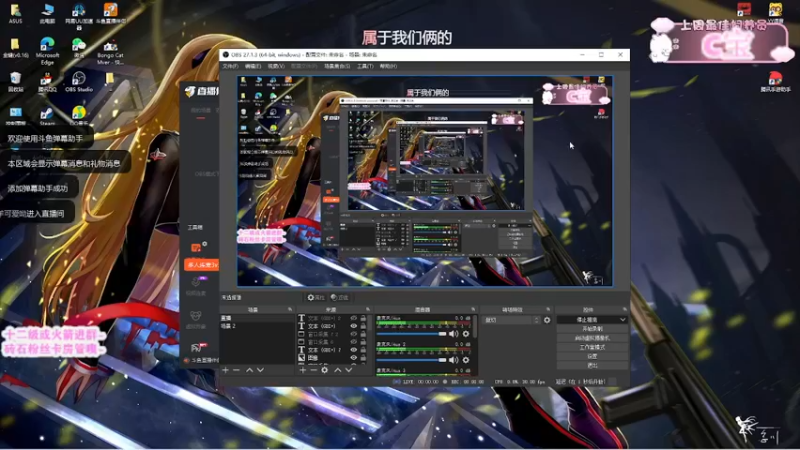Open the 工具(T) menu in OBS
This screenshot has height=450, width=800.
pos(365,66)
